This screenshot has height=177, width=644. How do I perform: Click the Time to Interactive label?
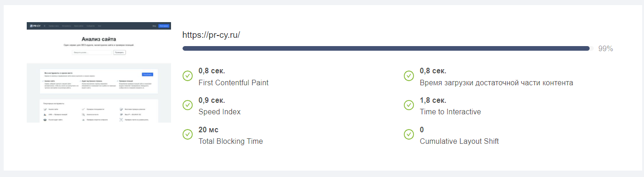[x=450, y=112]
